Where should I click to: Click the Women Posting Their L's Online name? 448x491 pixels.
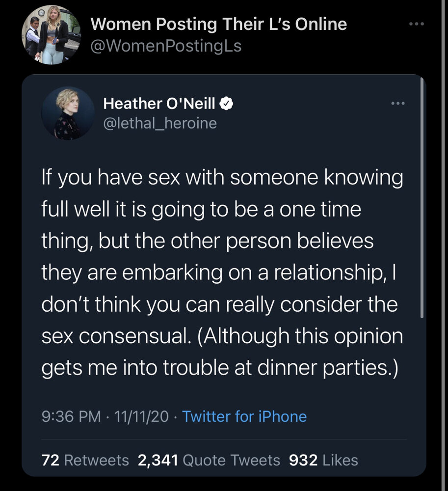click(219, 24)
